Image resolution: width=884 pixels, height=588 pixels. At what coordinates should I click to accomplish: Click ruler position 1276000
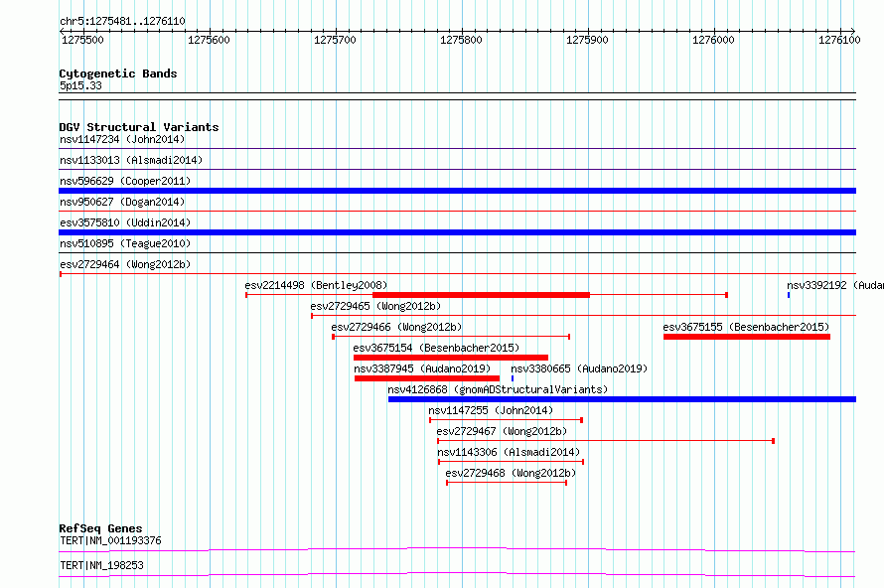(x=714, y=40)
